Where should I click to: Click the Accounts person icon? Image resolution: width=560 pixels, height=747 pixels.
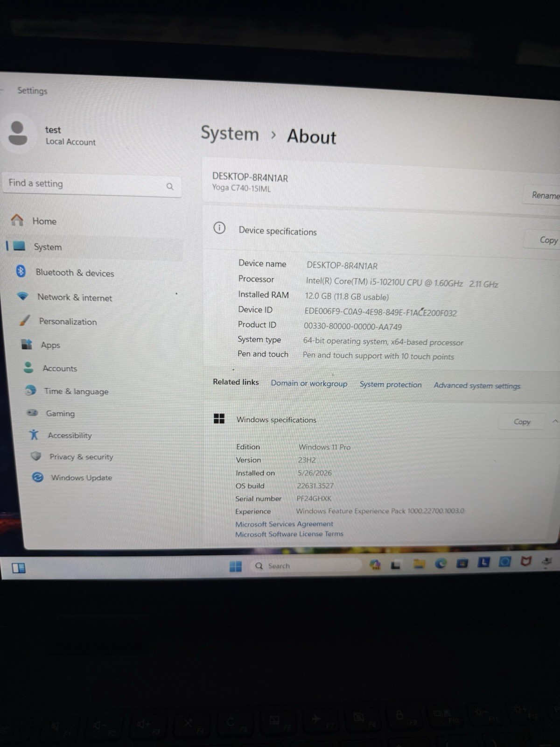click(28, 367)
